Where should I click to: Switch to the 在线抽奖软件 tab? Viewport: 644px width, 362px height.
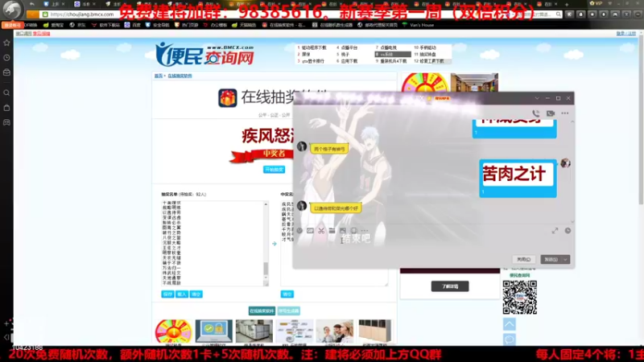262,311
